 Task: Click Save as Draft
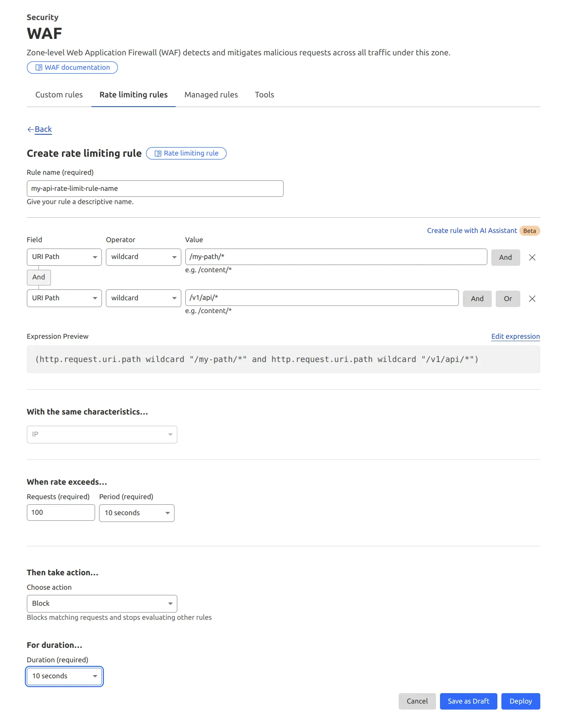tap(468, 701)
